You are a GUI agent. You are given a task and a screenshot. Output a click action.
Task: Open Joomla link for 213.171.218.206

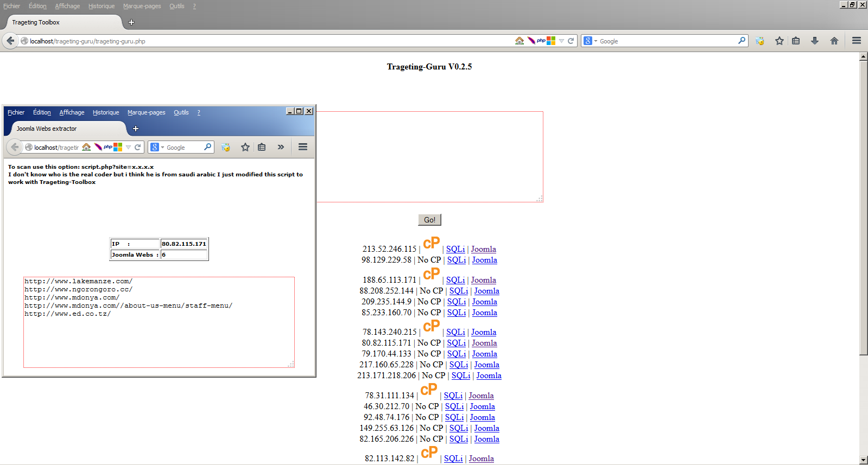[489, 375]
